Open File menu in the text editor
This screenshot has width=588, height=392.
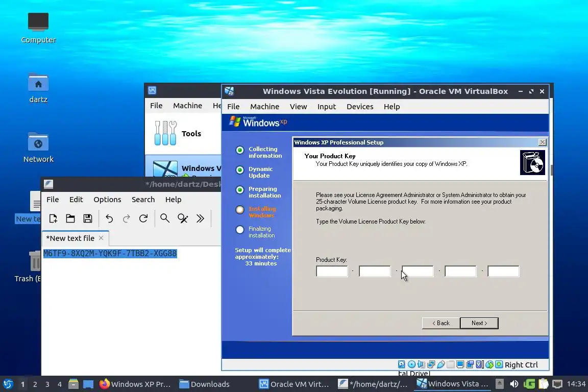[53, 200]
